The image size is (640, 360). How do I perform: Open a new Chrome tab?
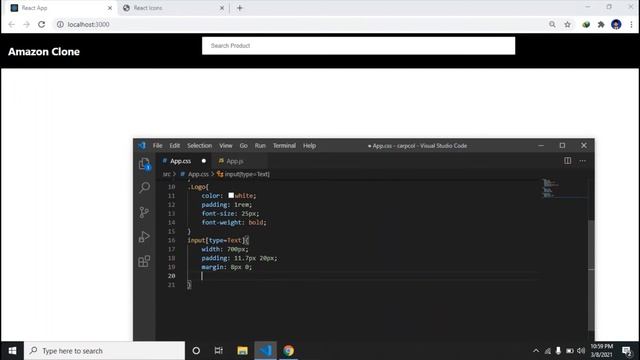pos(240,8)
